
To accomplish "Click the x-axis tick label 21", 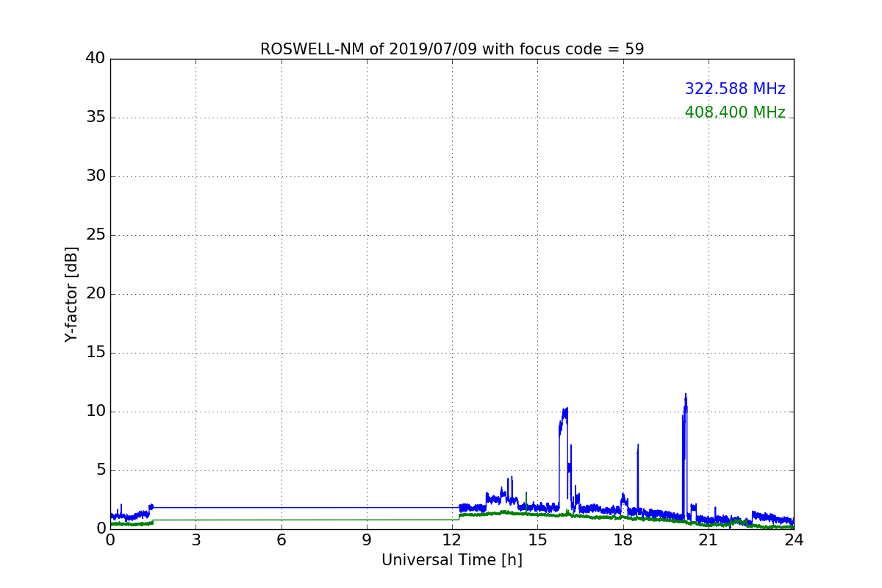I will pos(709,540).
